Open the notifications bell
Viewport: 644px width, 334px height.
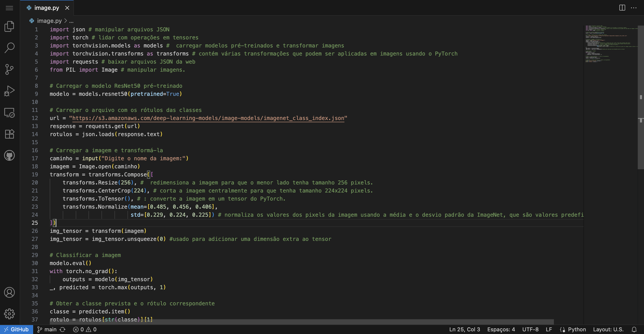pyautogui.click(x=634, y=330)
